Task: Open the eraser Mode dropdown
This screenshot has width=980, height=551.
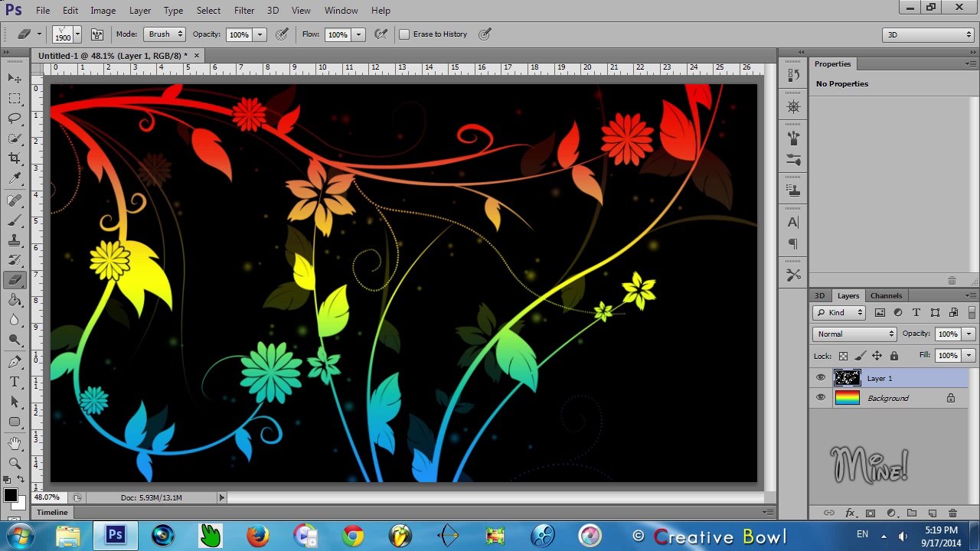Action: point(165,34)
